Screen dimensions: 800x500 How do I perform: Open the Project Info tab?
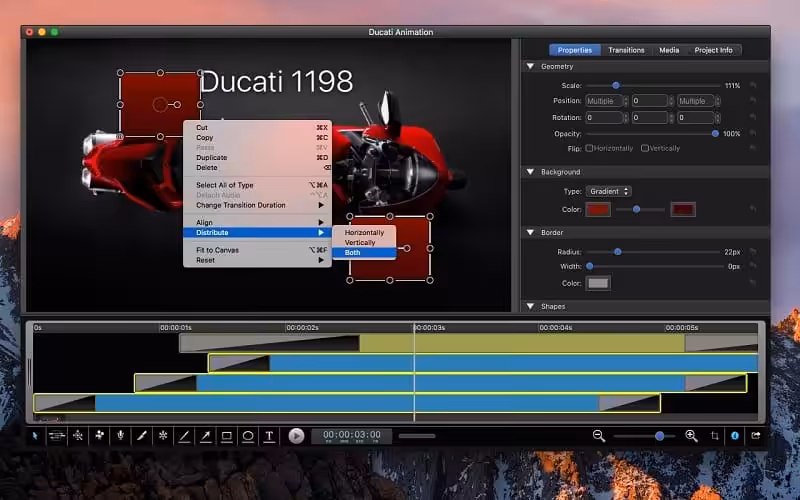click(x=713, y=50)
